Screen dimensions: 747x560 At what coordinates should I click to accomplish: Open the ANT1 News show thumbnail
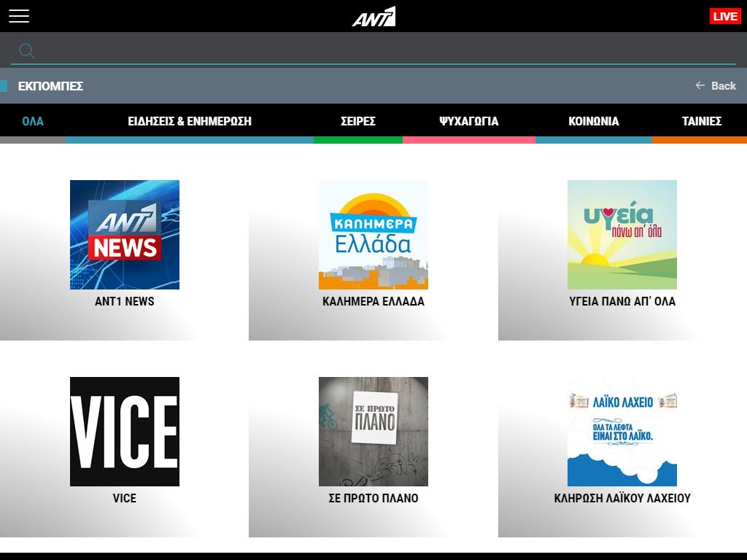[x=125, y=235]
